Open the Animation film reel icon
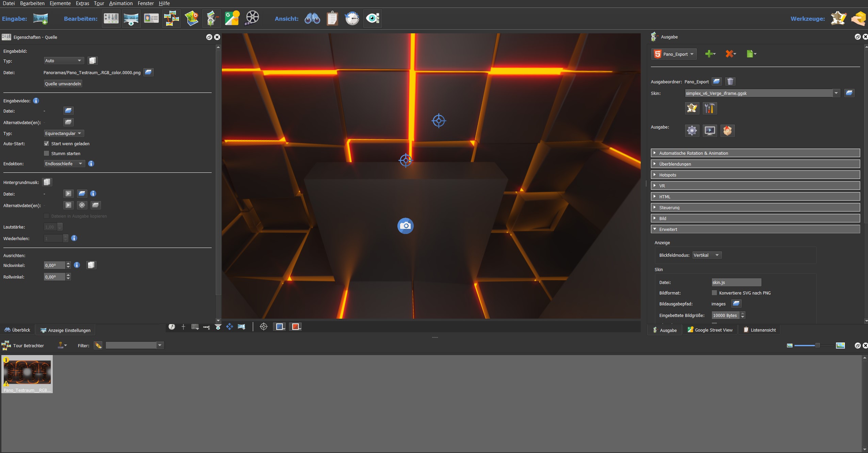The width and height of the screenshot is (868, 453). tap(252, 18)
